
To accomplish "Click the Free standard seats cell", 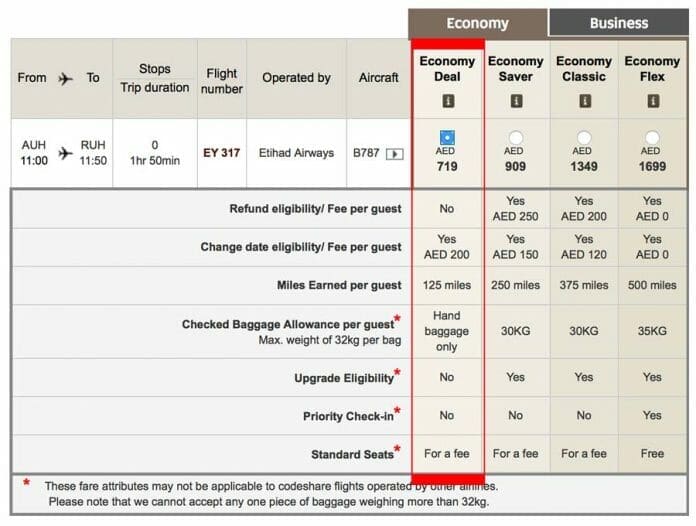I will (652, 454).
